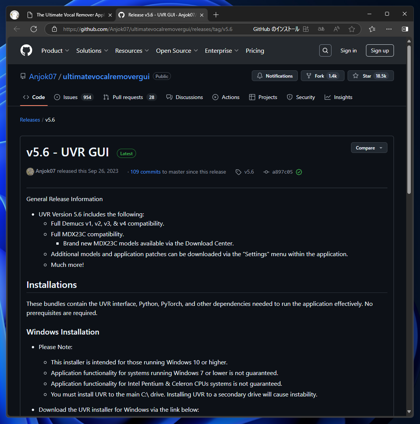Switch to the Code tab

click(34, 97)
